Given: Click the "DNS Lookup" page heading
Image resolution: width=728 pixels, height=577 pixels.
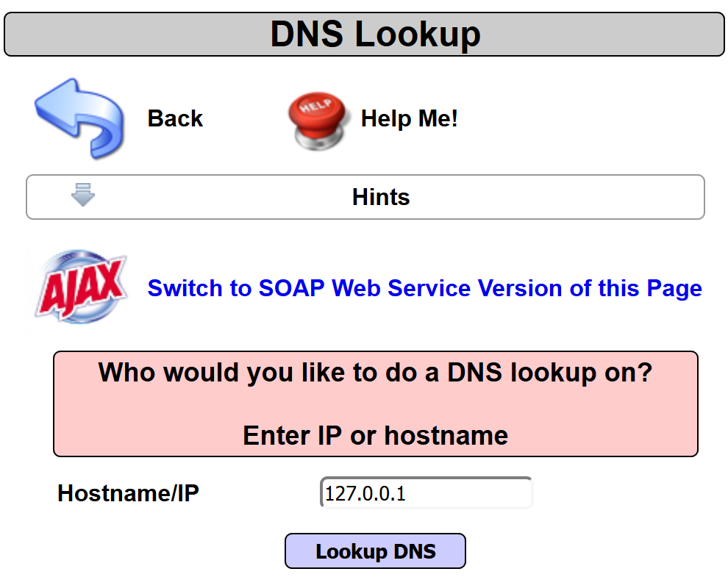Looking at the screenshot, I should (375, 34).
